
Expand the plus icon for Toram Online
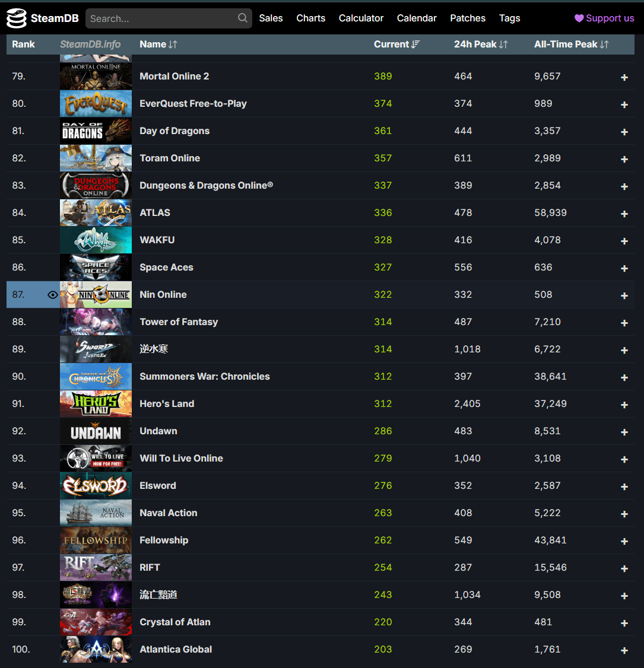click(624, 159)
